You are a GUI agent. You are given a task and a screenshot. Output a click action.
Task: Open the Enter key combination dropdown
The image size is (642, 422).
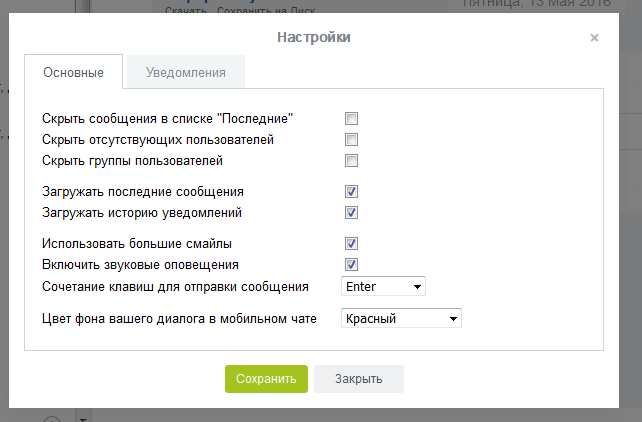(x=383, y=287)
